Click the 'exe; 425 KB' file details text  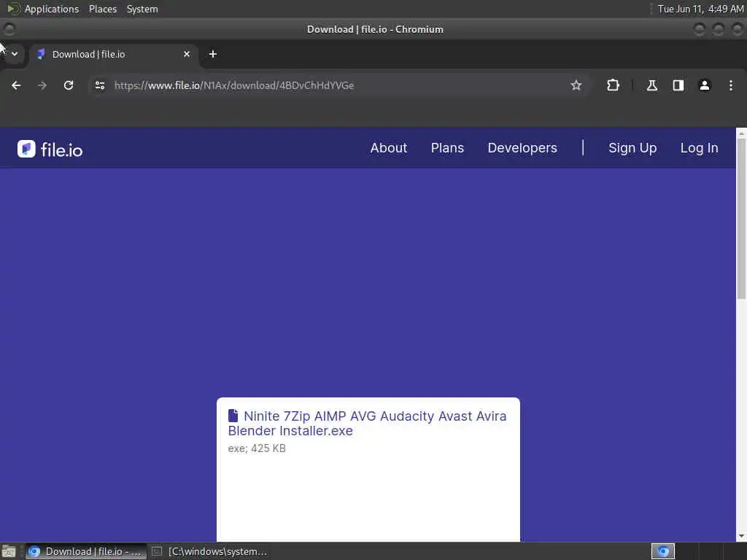pos(257,448)
